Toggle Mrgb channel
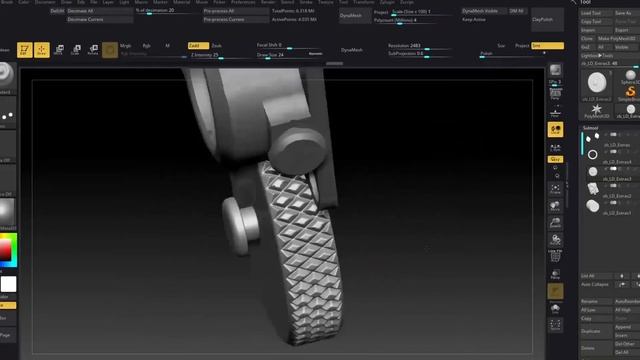Viewport: 640px width, 360px height. point(126,46)
